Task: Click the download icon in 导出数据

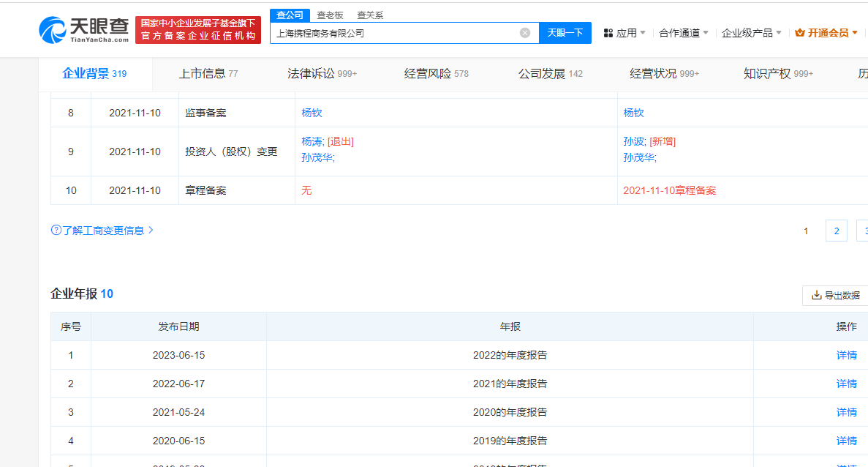Action: point(816,296)
